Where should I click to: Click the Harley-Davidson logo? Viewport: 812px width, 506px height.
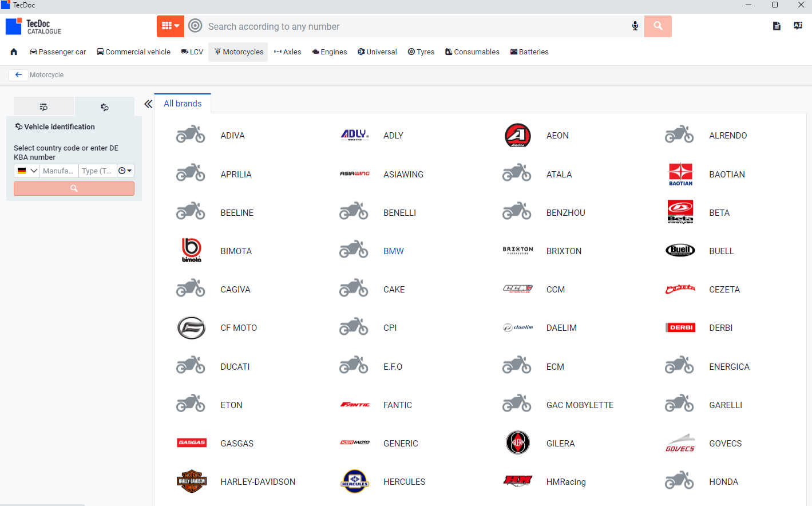[192, 481]
